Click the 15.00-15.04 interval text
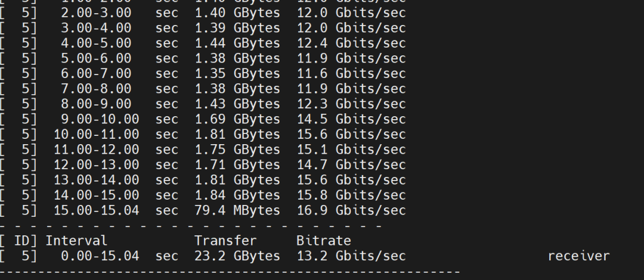This screenshot has height=280, width=644. (x=97, y=210)
